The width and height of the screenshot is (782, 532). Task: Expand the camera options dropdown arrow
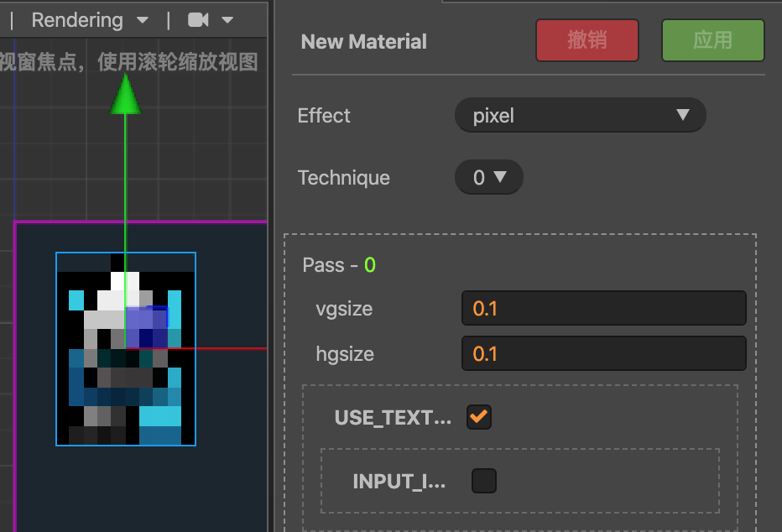[x=227, y=20]
